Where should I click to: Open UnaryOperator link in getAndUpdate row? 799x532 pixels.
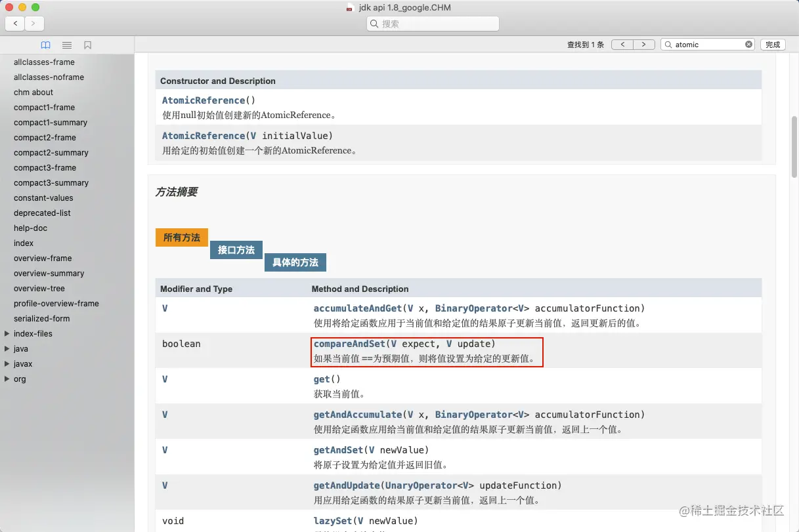coord(421,485)
